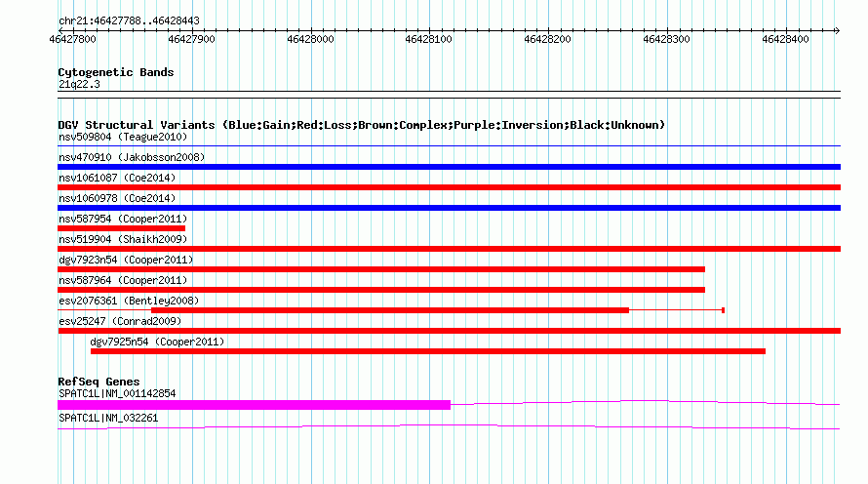Click the 21q22.3 cytogenetic band bar

point(449,95)
